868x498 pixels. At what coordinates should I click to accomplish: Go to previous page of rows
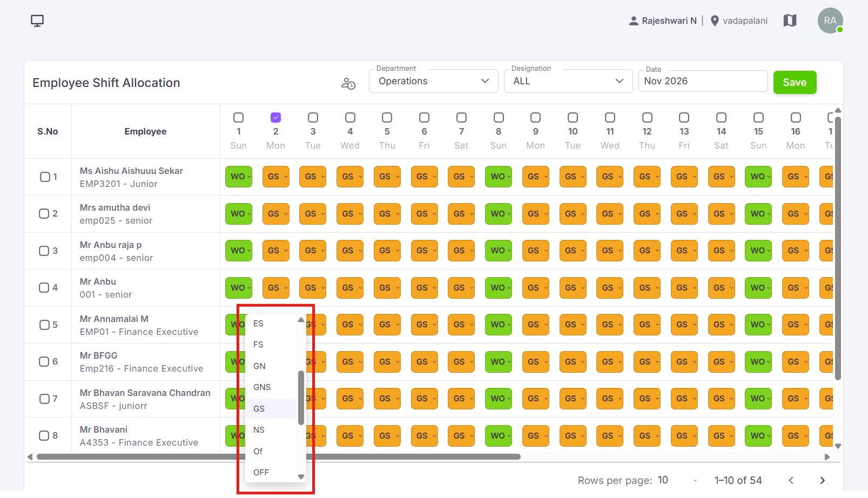point(791,480)
